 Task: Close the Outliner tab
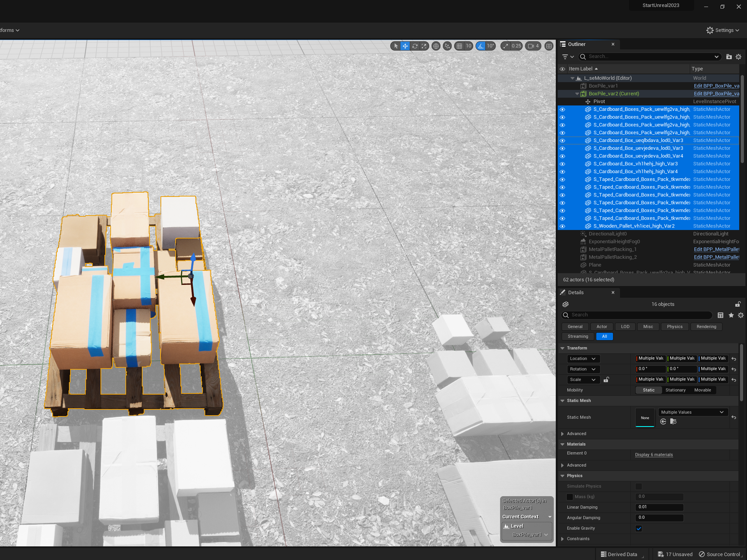[613, 44]
